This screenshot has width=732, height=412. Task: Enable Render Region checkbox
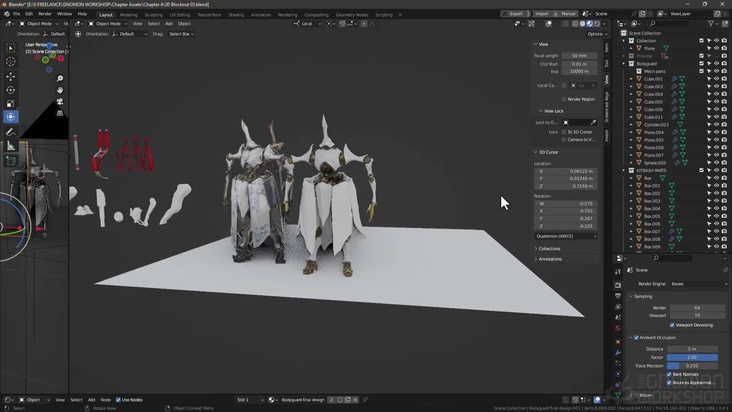[564, 99]
